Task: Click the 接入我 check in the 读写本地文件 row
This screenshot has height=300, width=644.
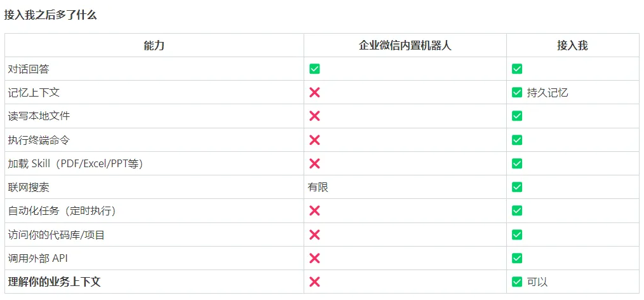Action: point(517,116)
